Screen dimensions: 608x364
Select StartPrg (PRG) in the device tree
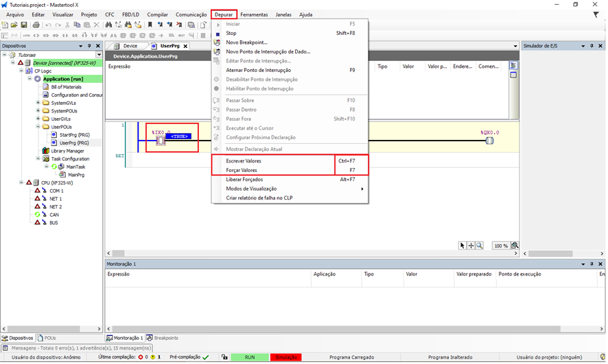[x=74, y=135]
